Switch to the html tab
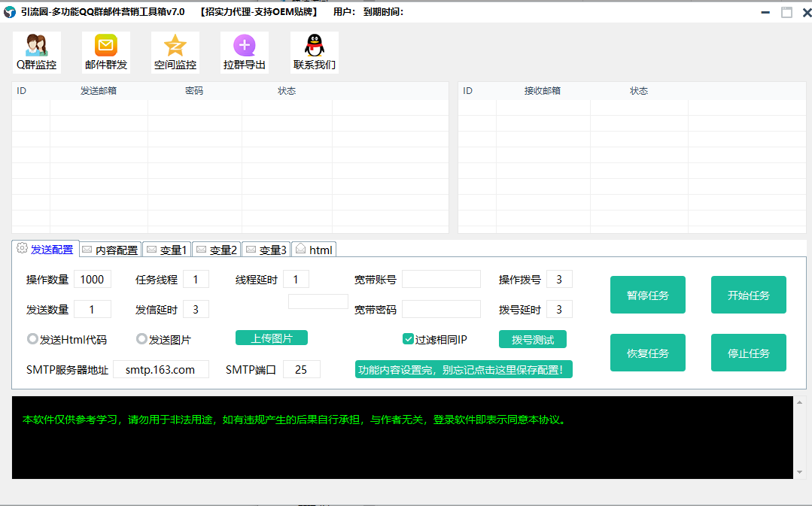Image resolution: width=812 pixels, height=506 pixels. pos(315,250)
